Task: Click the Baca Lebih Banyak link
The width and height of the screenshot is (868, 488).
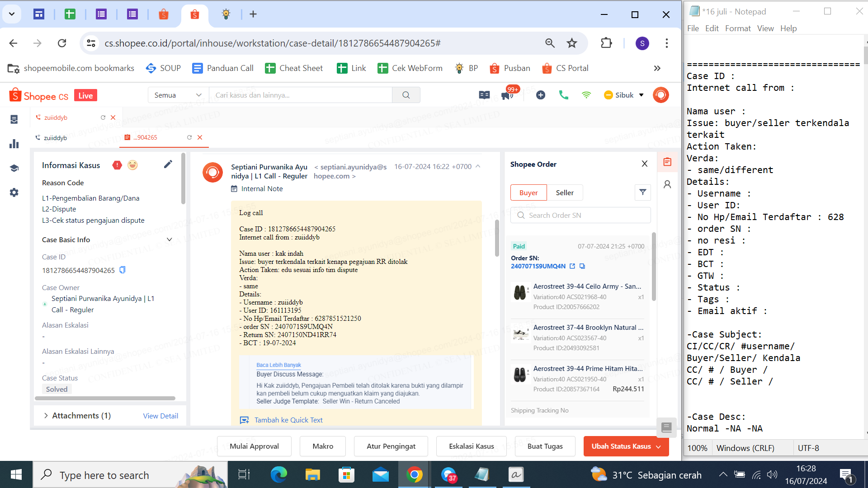Action: click(278, 365)
